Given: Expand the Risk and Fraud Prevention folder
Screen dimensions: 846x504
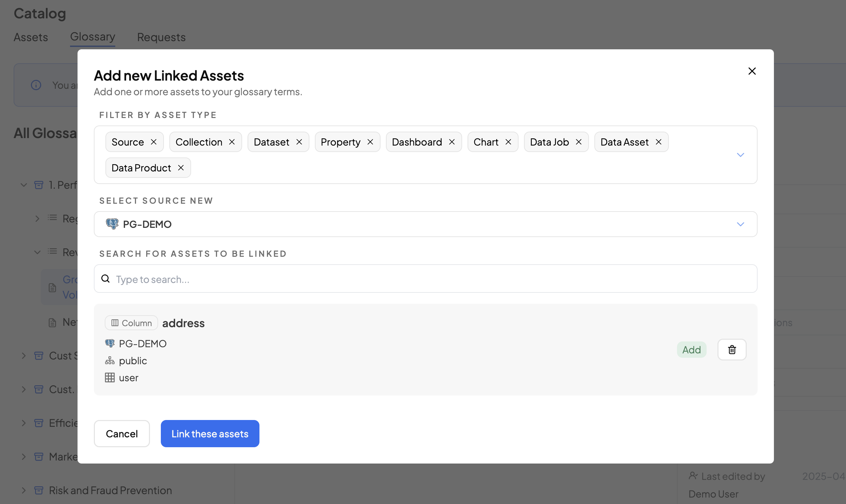Looking at the screenshot, I should point(23,490).
